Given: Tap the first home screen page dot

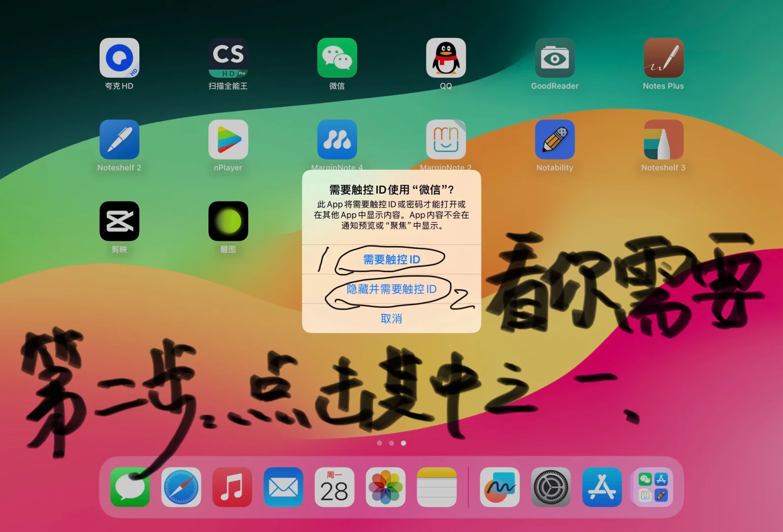Looking at the screenshot, I should 380,443.
